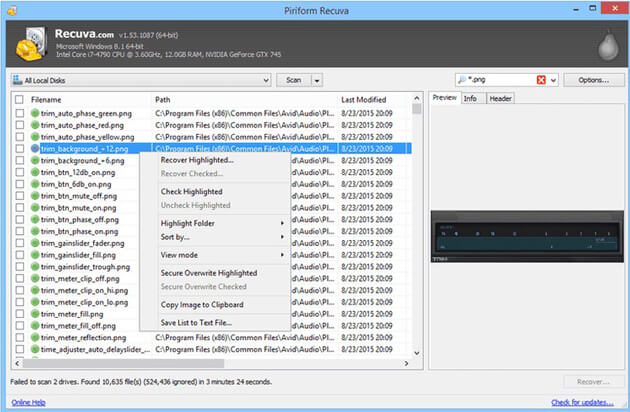Click green status icon for trim_auto_phase_green.png

(35, 113)
